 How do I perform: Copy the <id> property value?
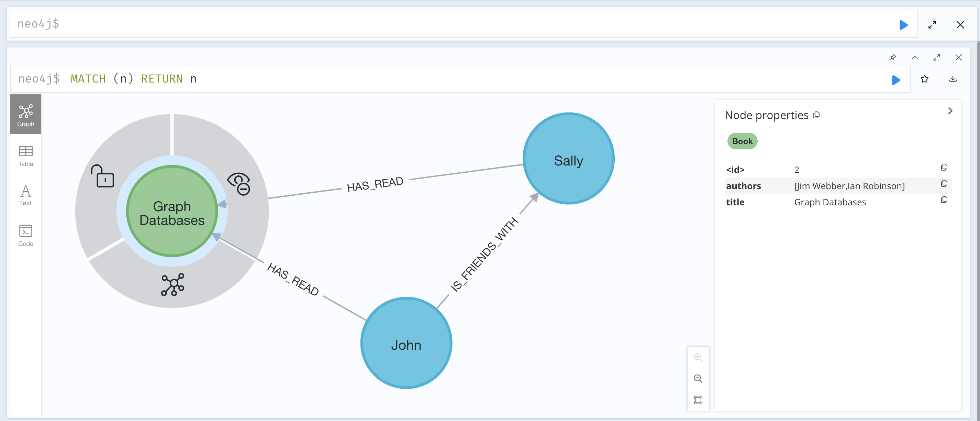pyautogui.click(x=944, y=168)
